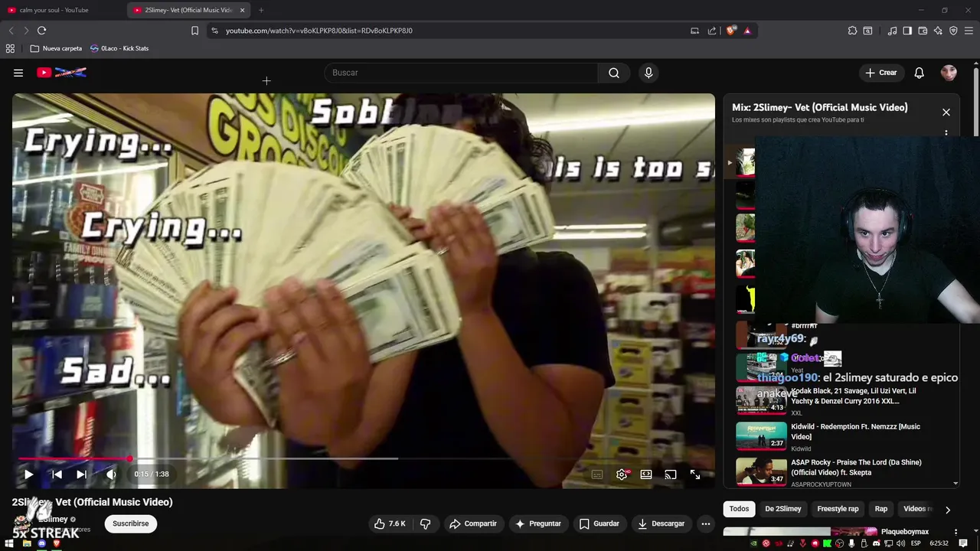Open the Nueva carpeta bookmarks folder
Viewport: 980px width, 551px height.
pos(56,48)
